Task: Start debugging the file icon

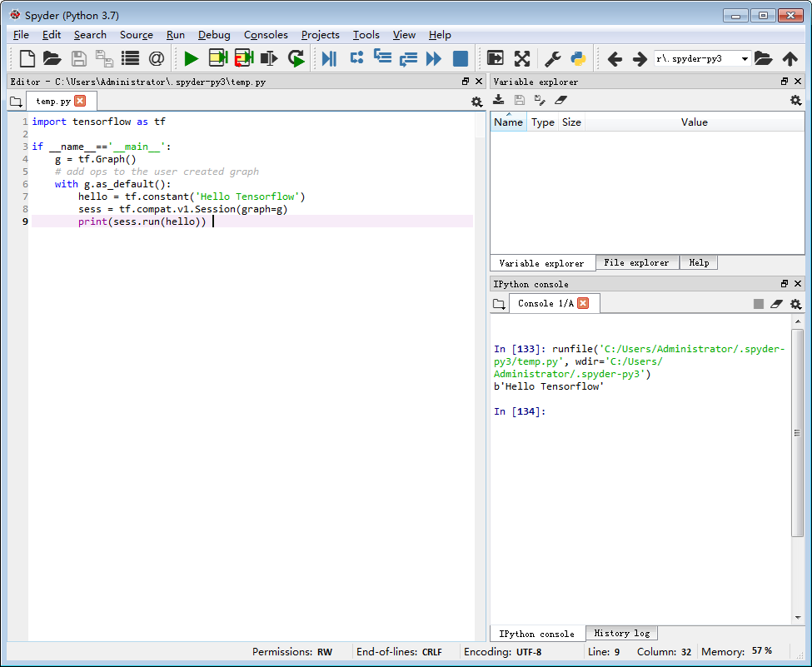Action: (x=329, y=58)
